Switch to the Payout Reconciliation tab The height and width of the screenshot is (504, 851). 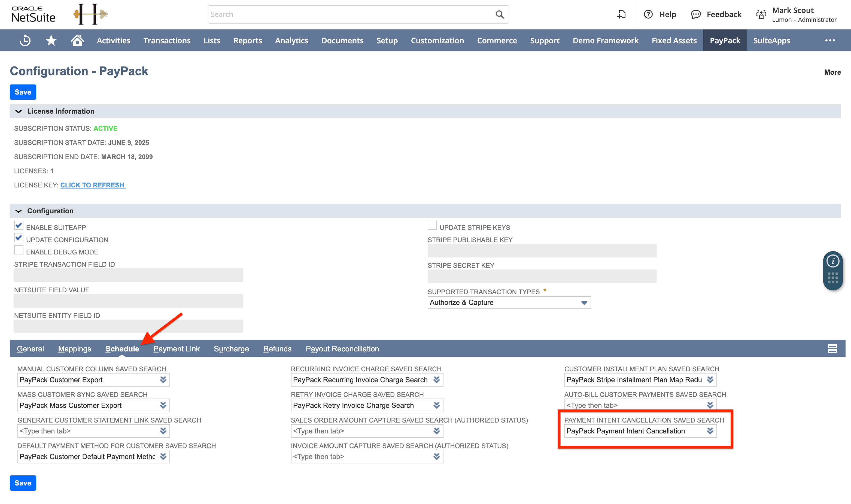click(x=342, y=348)
